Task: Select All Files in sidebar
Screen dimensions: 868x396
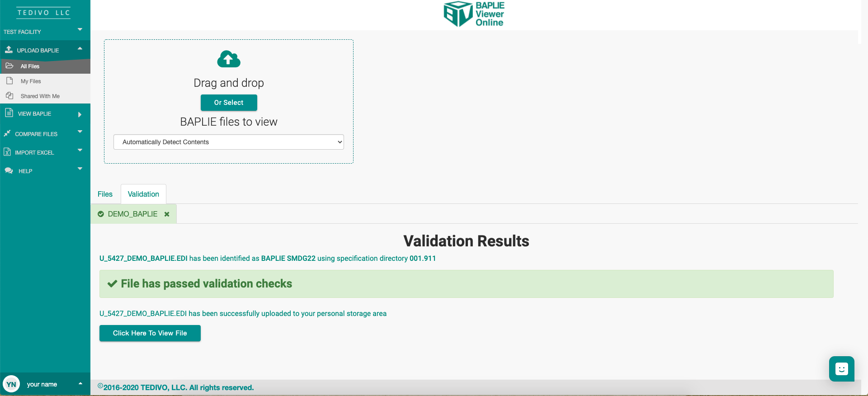Action: click(30, 66)
